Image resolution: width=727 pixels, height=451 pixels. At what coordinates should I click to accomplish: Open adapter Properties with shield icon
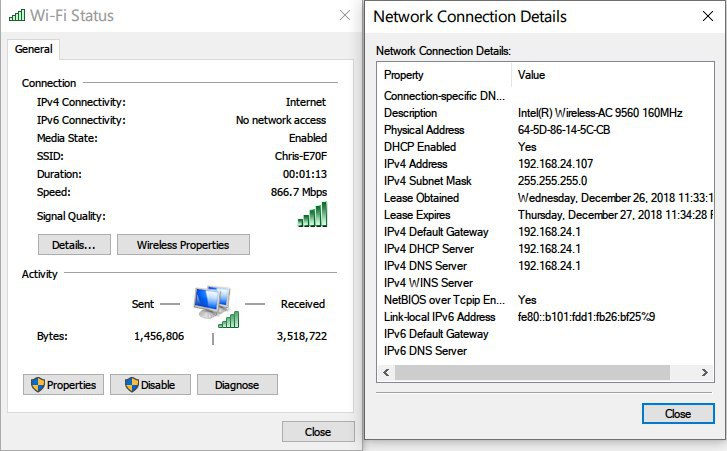[64, 385]
